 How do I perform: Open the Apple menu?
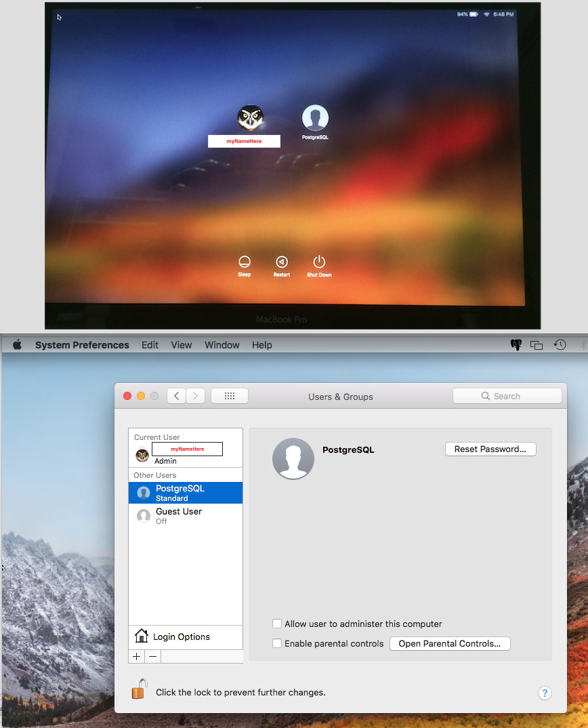[x=18, y=345]
